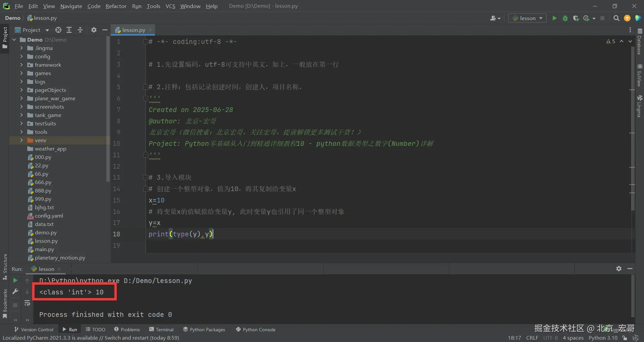Toggle soft-wrap in Run console
This screenshot has height=342, width=644.
pos(27,303)
